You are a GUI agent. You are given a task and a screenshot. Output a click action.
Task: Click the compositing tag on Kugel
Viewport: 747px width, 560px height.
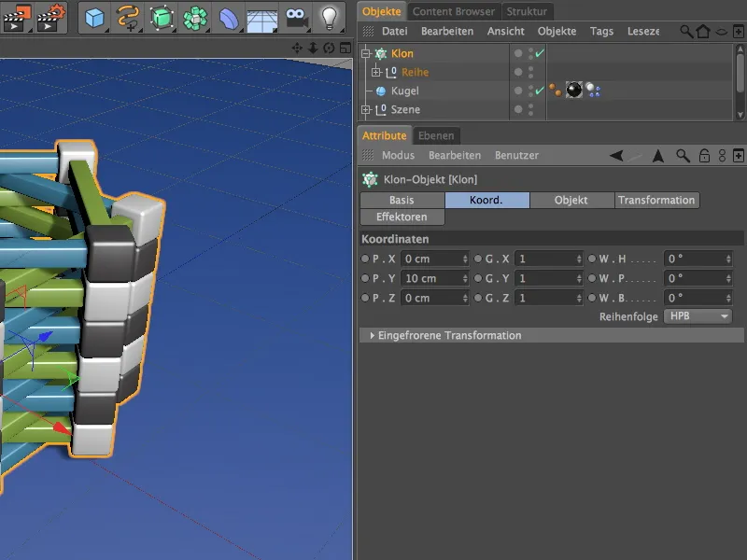click(x=593, y=90)
